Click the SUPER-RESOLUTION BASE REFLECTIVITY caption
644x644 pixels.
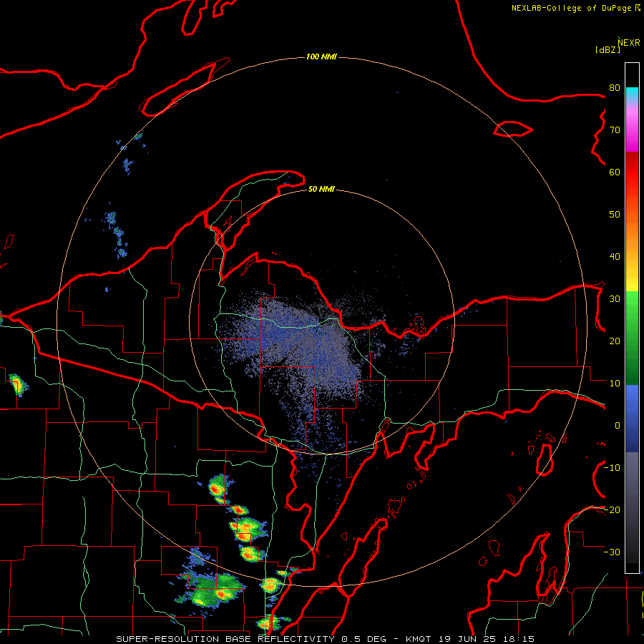[x=225, y=639]
